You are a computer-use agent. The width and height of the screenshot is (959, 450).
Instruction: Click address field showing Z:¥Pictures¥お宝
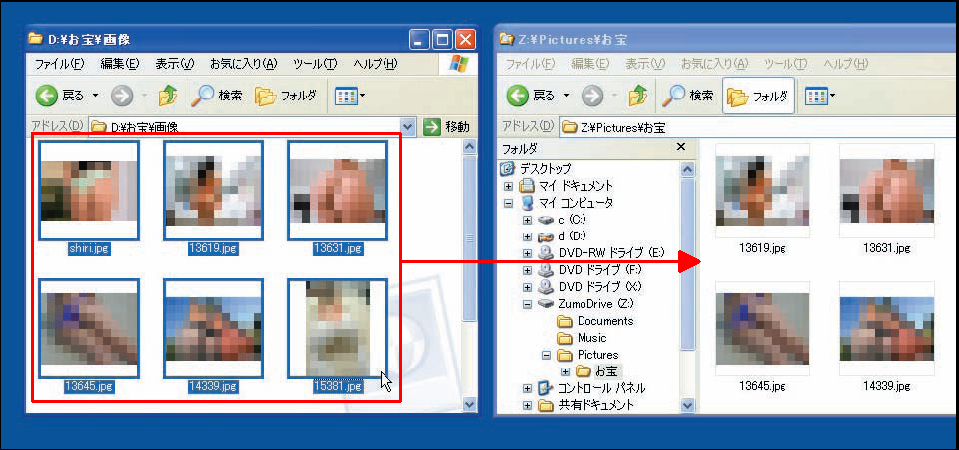coord(759,127)
